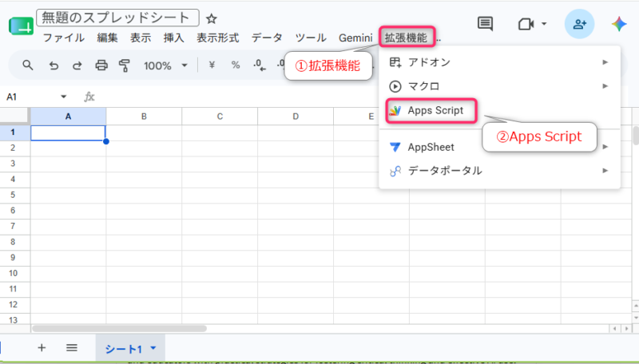Undo the last action
Screen dimensions: 639x364
[x=54, y=65]
